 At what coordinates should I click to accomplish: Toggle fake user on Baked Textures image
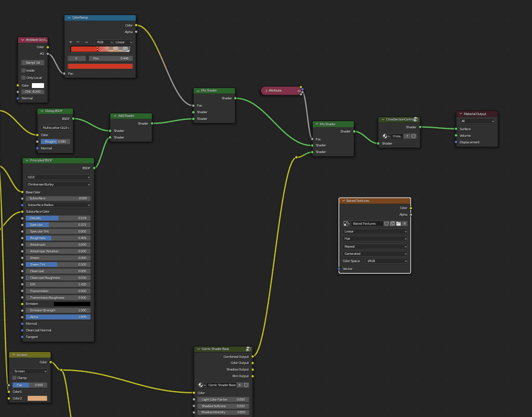[386, 224]
